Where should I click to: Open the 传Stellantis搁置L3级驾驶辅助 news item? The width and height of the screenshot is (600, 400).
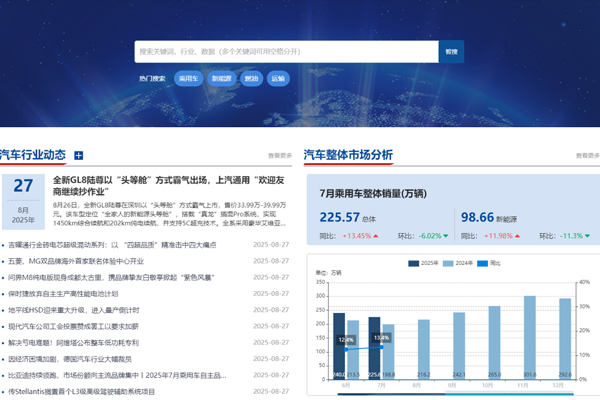[82, 392]
